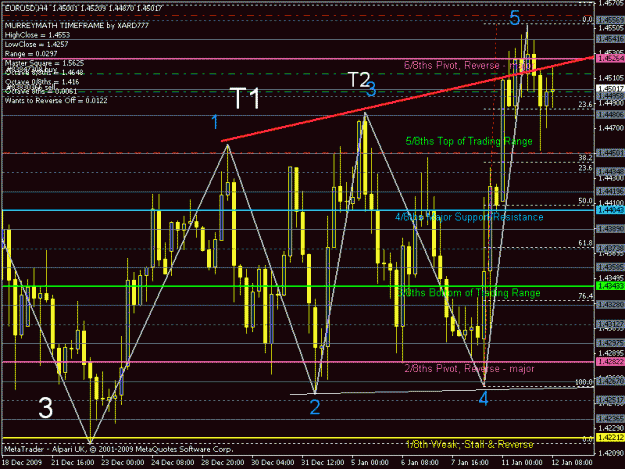Click the Master Square = 1.5625 line
This screenshot has height=469, width=625.
click(44, 63)
